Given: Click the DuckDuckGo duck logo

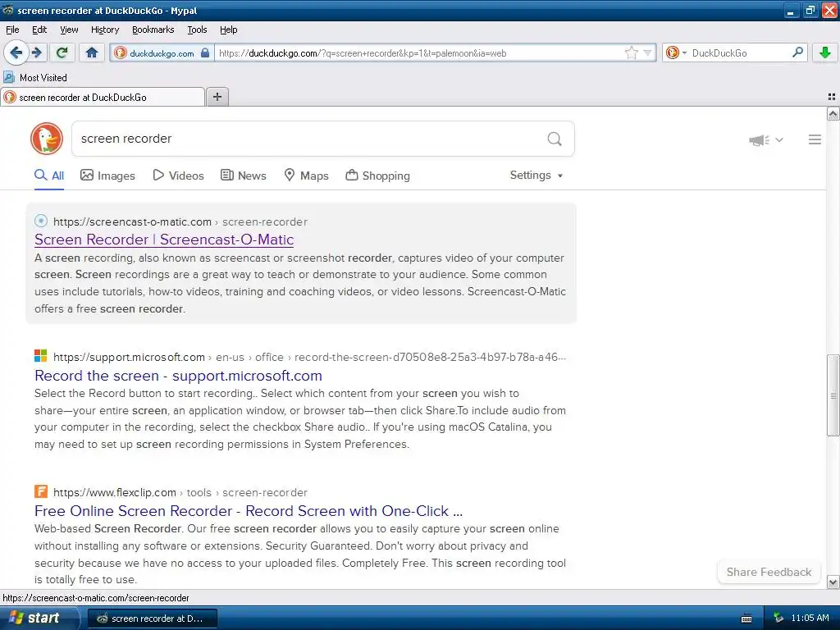Looking at the screenshot, I should tap(47, 138).
